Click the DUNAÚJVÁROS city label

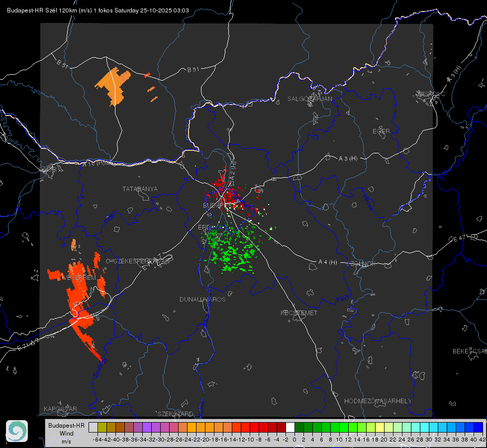[x=202, y=299]
